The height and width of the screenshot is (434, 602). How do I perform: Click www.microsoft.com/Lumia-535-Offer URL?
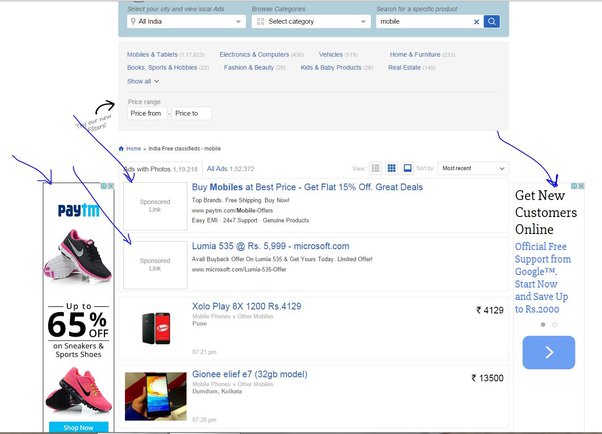(239, 269)
